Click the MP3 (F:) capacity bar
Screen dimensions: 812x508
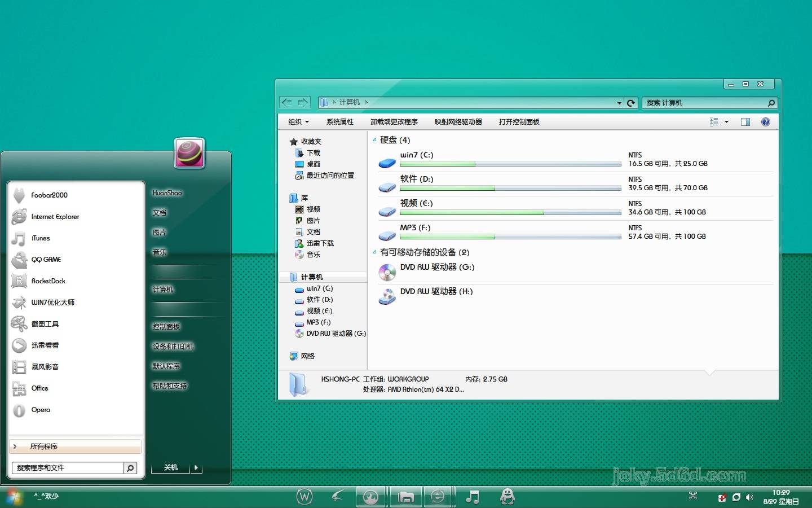click(510, 237)
